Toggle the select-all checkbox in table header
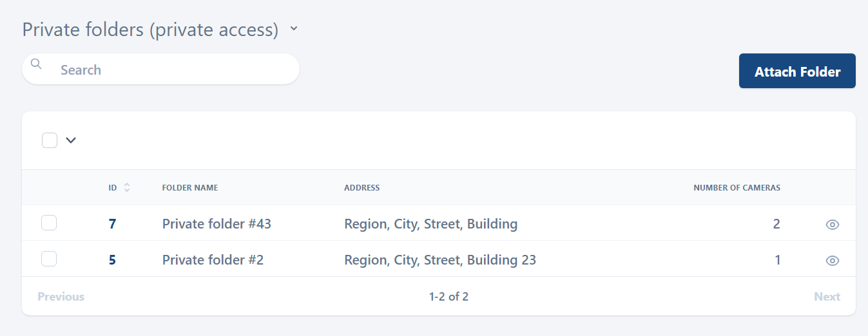Screen dimensions: 868x336 (50, 140)
